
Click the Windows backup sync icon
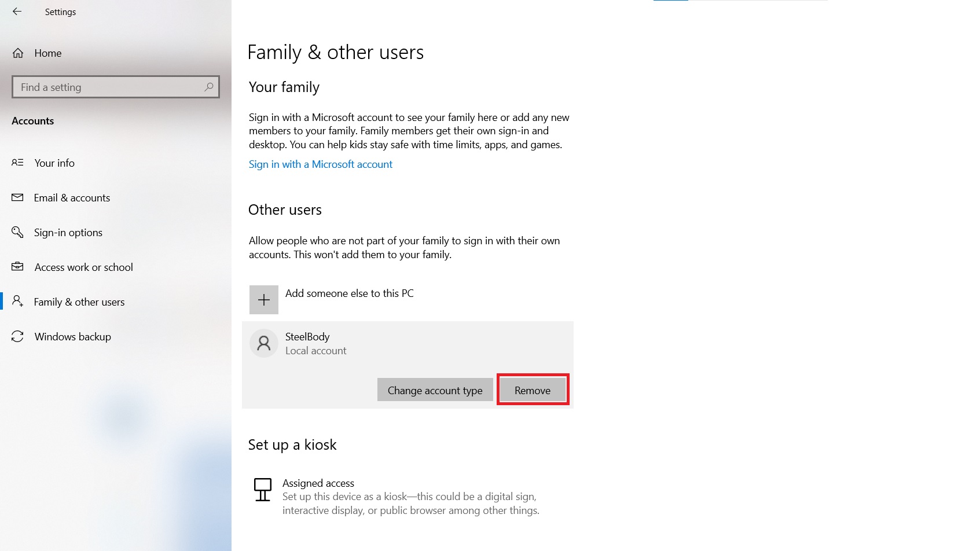click(17, 336)
